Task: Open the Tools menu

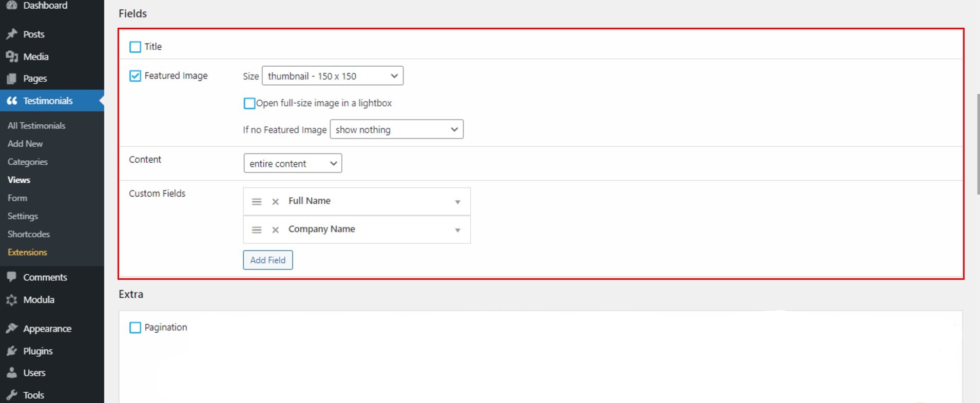Action: pyautogui.click(x=33, y=395)
